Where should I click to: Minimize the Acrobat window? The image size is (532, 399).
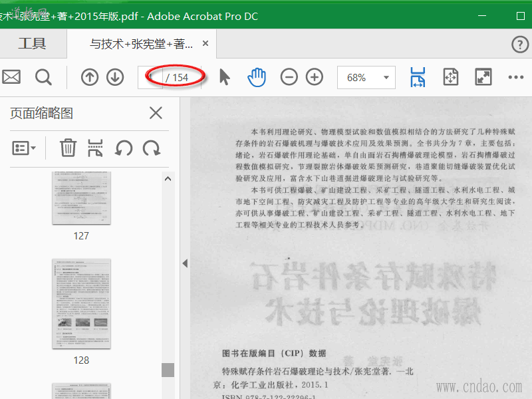[x=482, y=15]
